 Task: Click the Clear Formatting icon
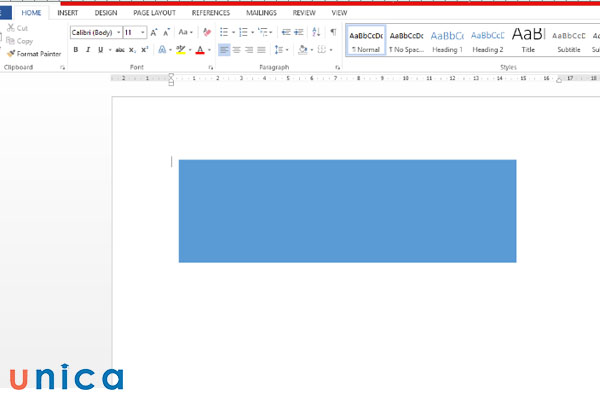click(207, 32)
